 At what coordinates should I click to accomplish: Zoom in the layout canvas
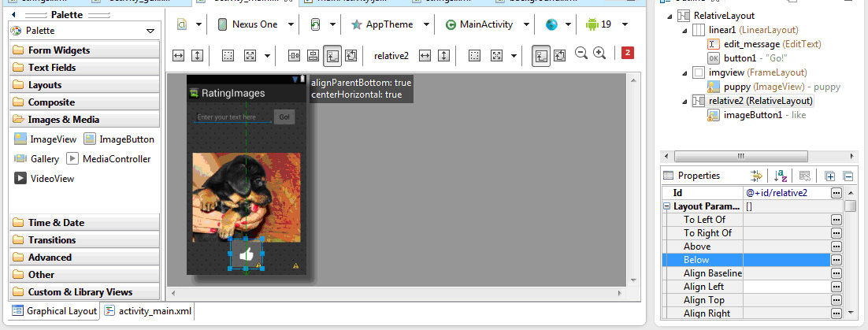[x=599, y=53]
